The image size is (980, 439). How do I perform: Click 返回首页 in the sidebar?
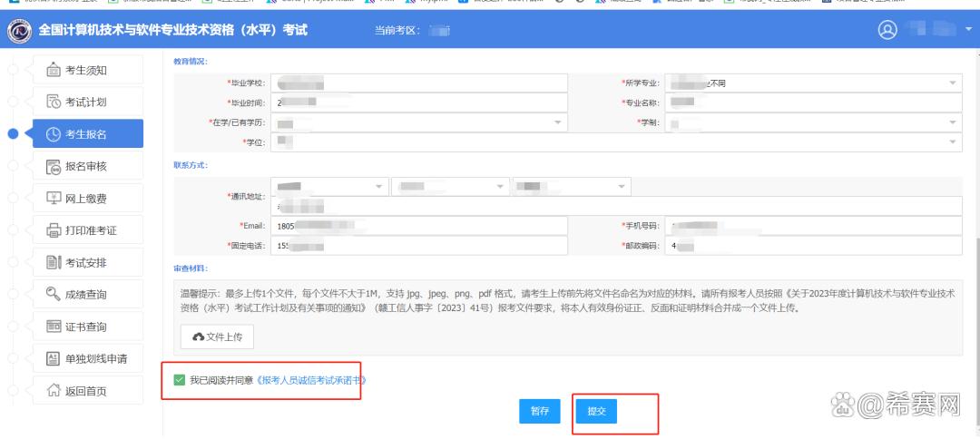(87, 391)
